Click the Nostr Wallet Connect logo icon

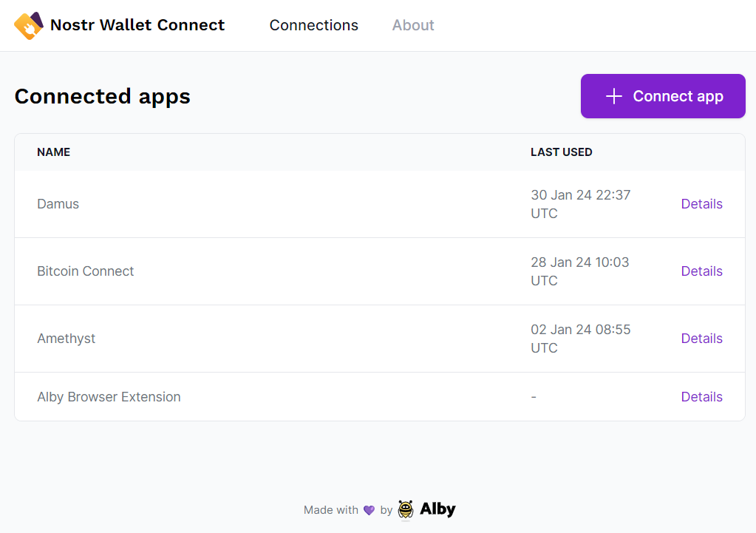click(28, 25)
